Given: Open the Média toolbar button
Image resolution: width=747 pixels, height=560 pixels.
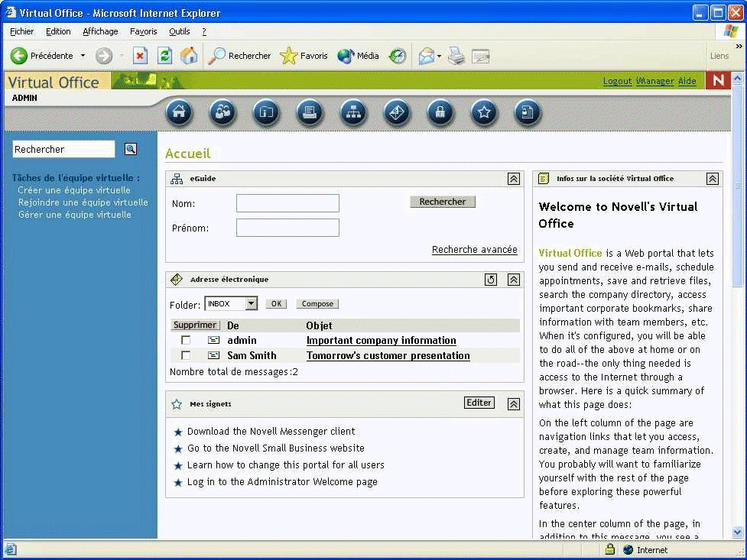Looking at the screenshot, I should pyautogui.click(x=359, y=56).
